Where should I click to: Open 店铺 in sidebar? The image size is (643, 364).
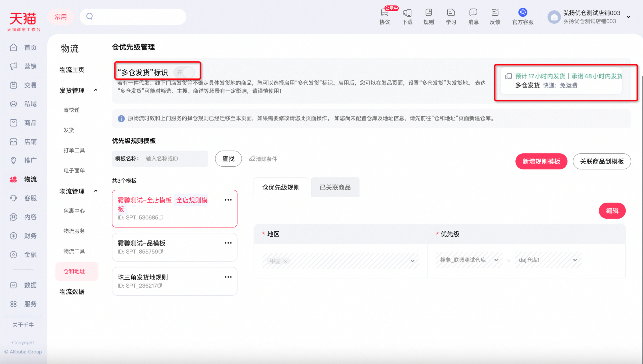(x=23, y=142)
